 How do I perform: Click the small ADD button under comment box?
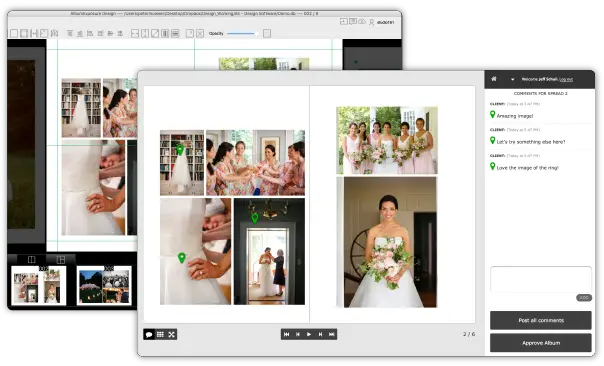click(x=584, y=298)
